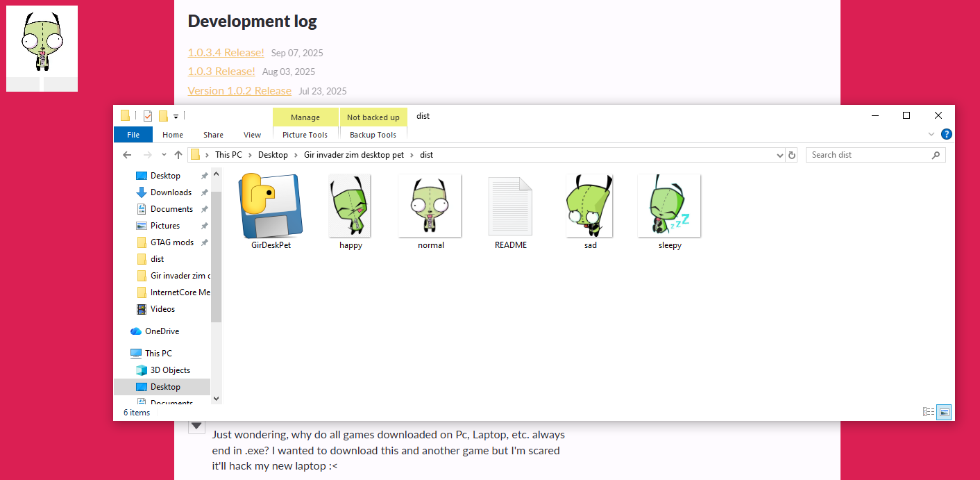Open the GirDeskPet executable icon
This screenshot has width=980, height=480.
click(x=271, y=206)
